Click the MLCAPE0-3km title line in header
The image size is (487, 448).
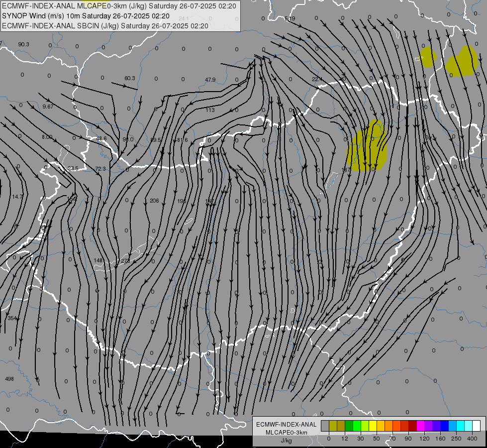(119, 6)
